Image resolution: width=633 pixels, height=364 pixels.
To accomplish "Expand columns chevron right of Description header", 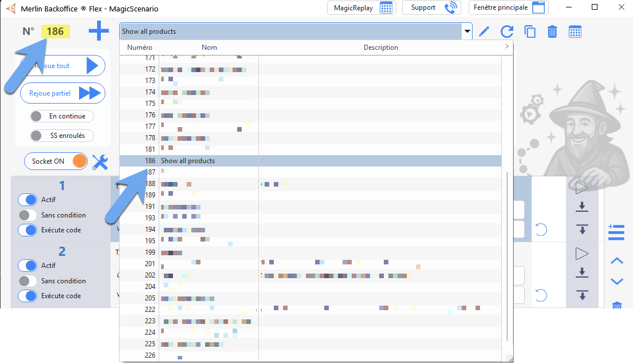I will [506, 47].
